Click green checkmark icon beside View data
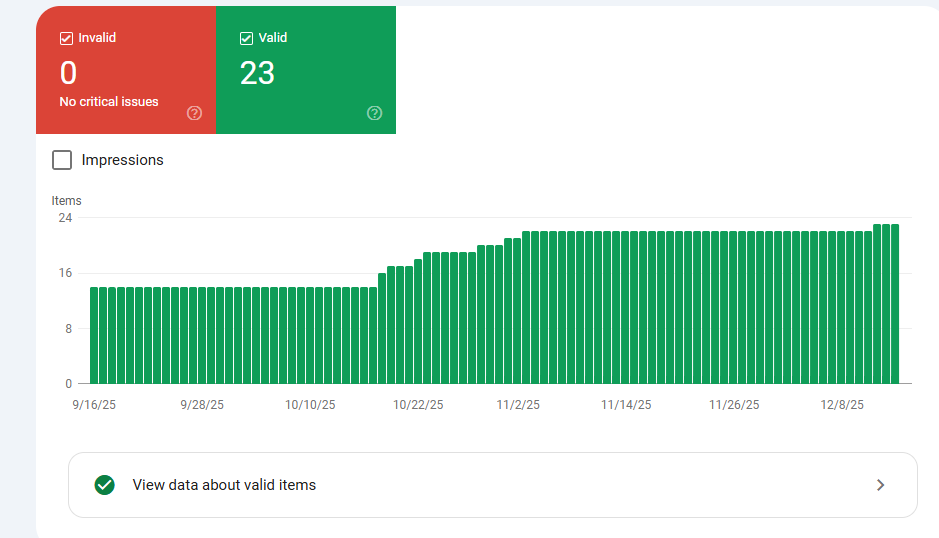 104,485
